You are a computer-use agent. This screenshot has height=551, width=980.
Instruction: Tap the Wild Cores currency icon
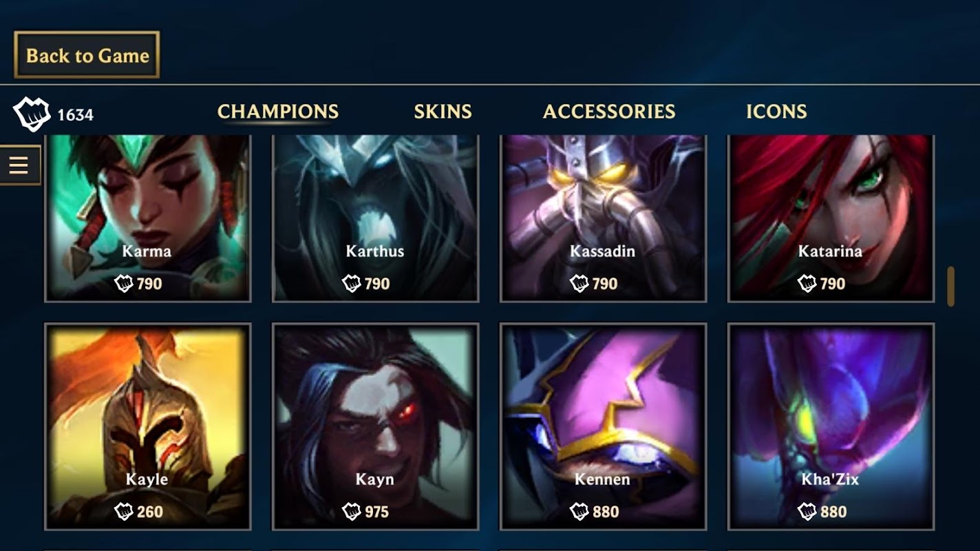32,114
